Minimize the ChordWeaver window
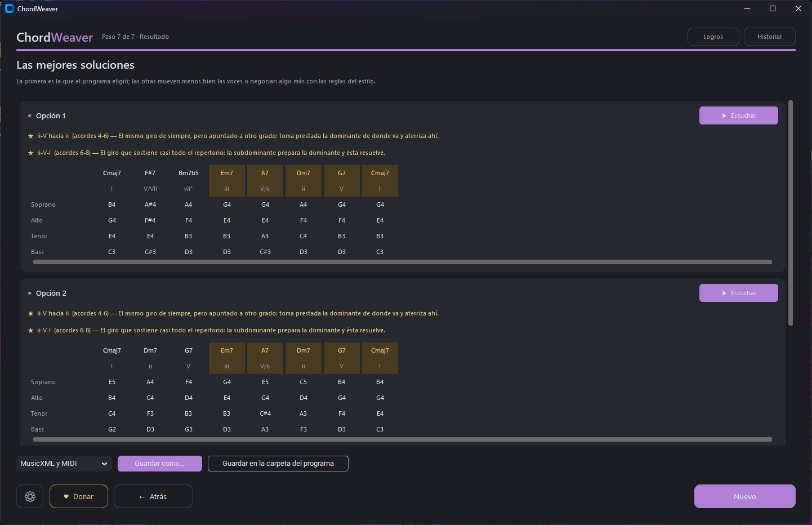Screen dimensions: 812x525 click(747, 8)
